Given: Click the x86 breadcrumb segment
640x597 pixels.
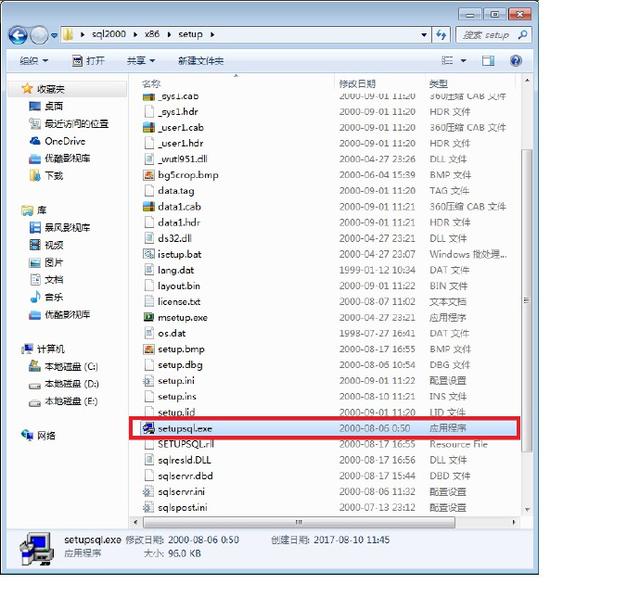Looking at the screenshot, I should pyautogui.click(x=152, y=34).
